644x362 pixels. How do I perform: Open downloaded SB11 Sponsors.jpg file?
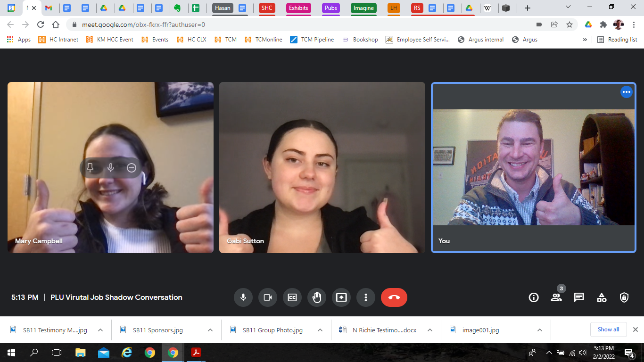[x=158, y=330]
